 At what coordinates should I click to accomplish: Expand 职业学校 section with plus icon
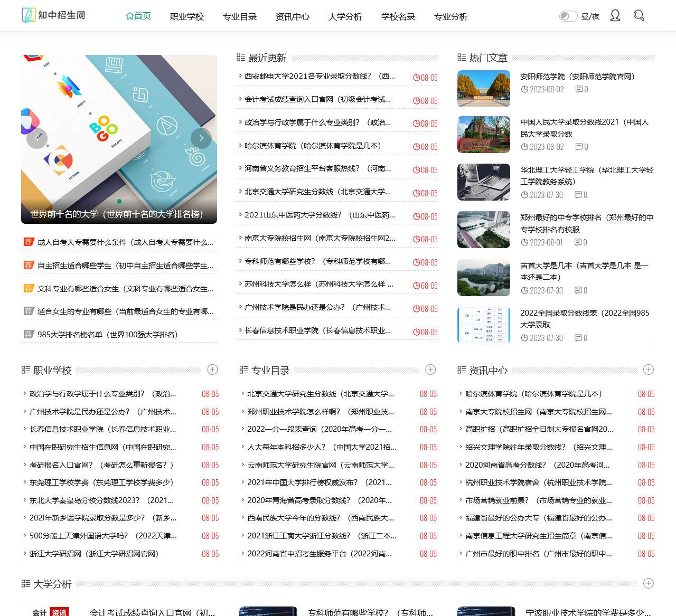pos(213,369)
